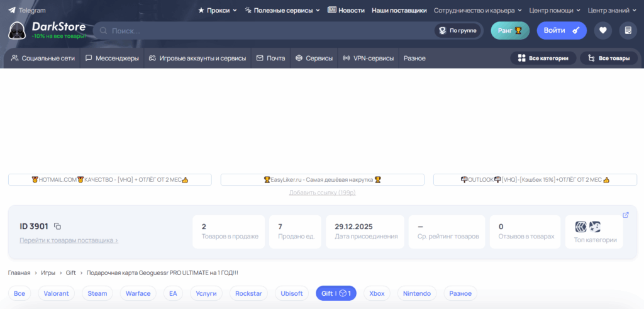This screenshot has width=644, height=309.
Task: Select the EA filter chip
Action: 173,293
